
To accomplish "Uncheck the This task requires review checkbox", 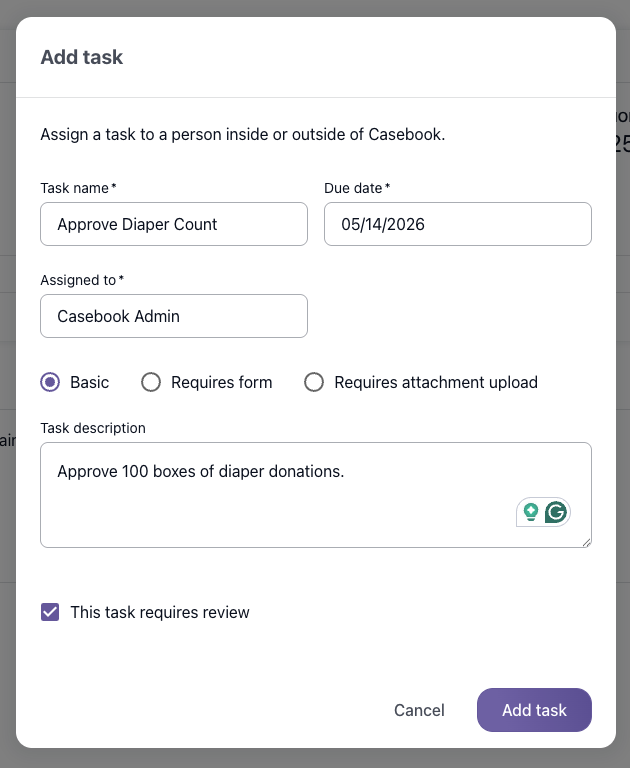I will coord(50,612).
